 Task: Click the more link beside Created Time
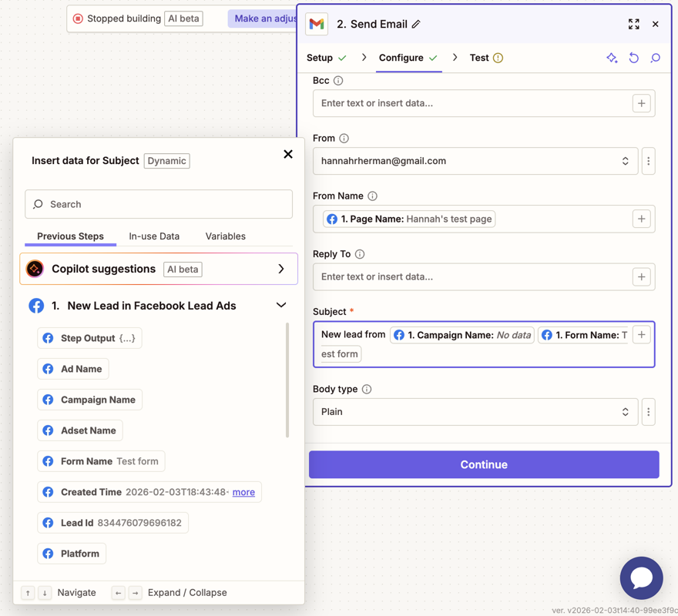click(243, 492)
